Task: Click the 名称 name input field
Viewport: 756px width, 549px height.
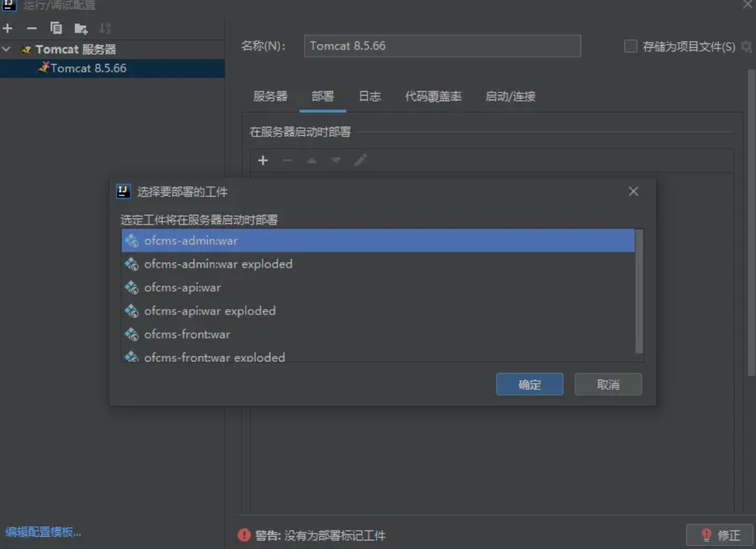Action: tap(442, 46)
